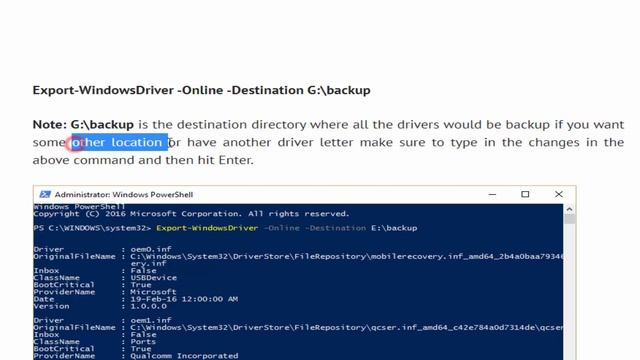Click 'Export-WindowsDriver' in the PowerShell prompt
The image size is (640, 360).
(207, 228)
